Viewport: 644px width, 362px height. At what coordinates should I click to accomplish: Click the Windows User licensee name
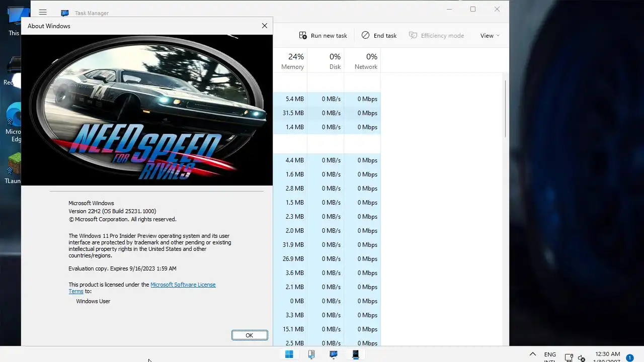click(x=93, y=301)
